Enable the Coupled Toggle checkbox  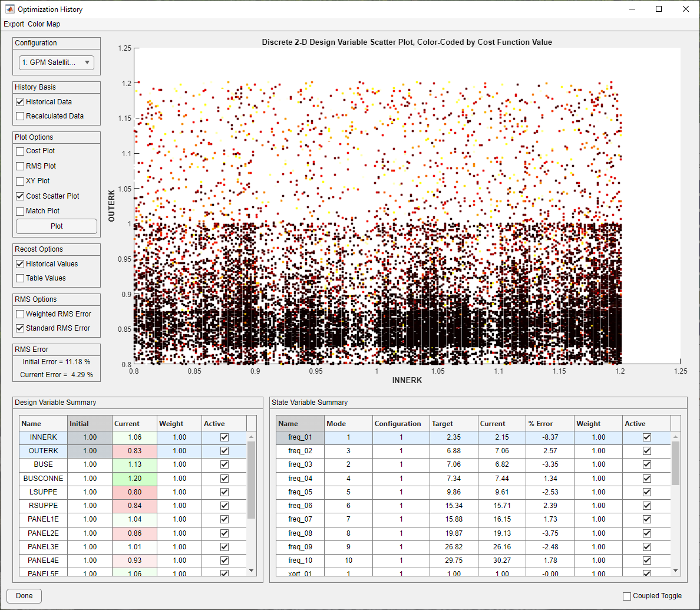coord(627,596)
